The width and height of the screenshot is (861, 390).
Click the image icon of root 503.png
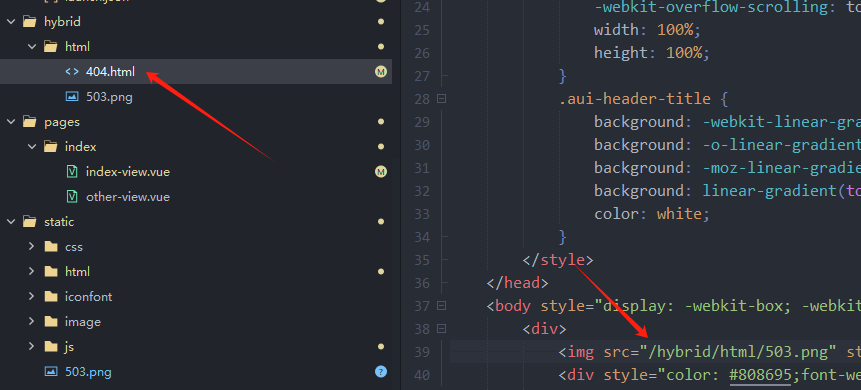(x=51, y=372)
